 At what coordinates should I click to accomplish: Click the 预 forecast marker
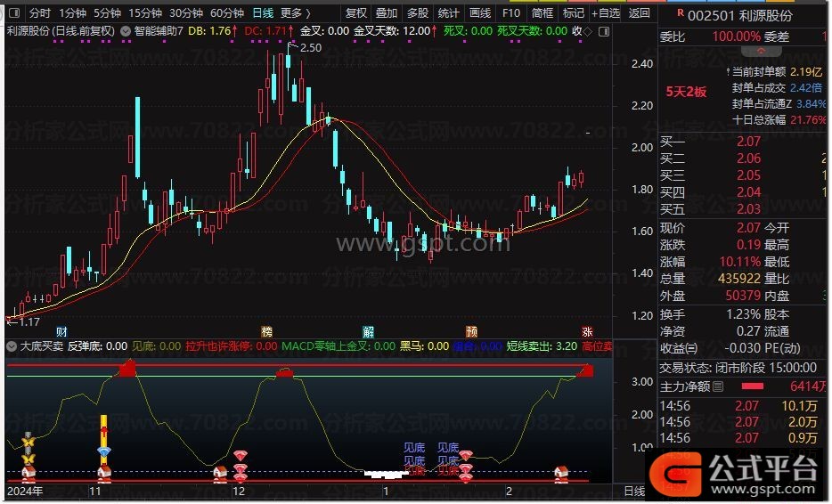(x=471, y=332)
